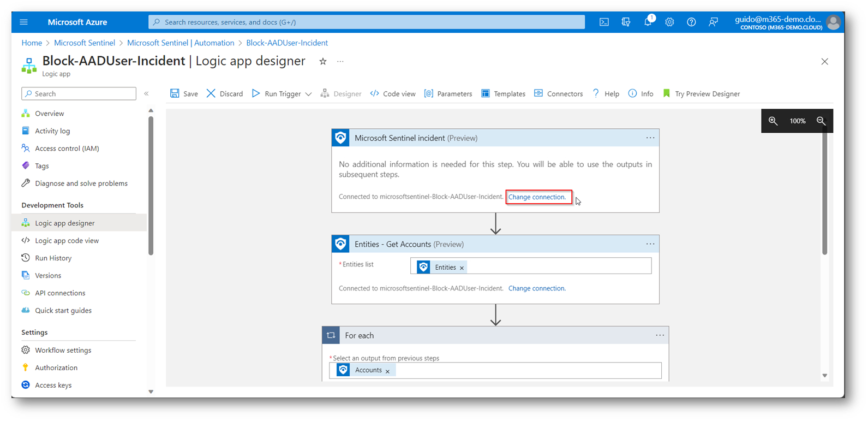Open the account avatar menu
This screenshot has width=868, height=421.
click(x=833, y=22)
